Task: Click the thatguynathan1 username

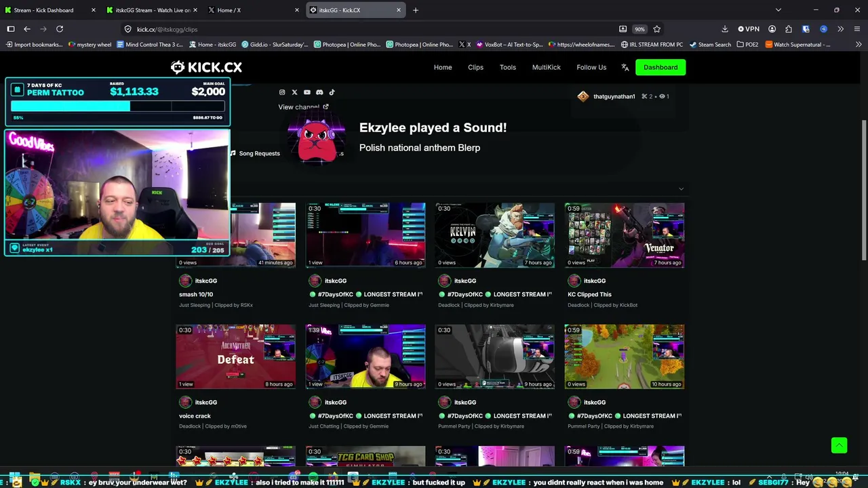Action: 614,96
